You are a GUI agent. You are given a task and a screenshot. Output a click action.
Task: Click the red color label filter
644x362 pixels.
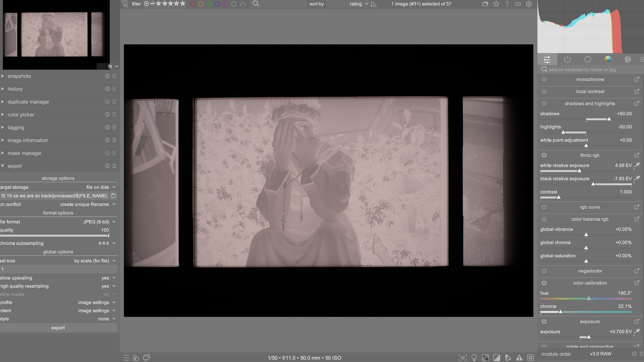192,4
